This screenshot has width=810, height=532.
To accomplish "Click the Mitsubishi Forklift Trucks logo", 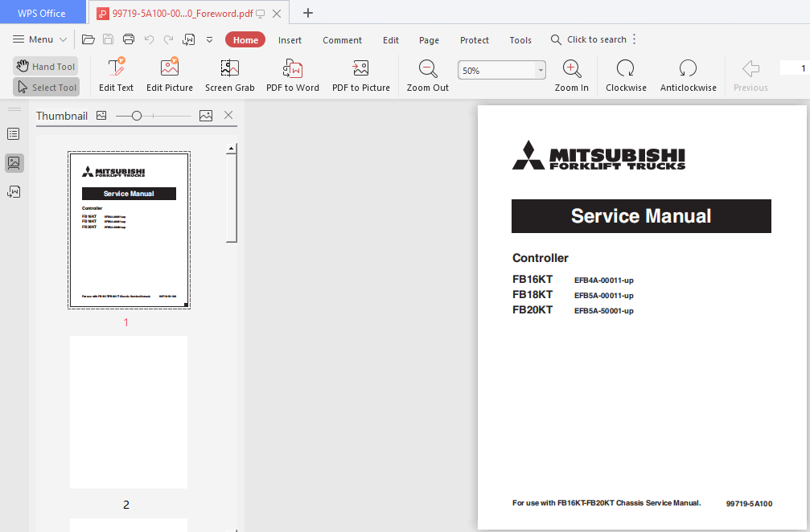I will pyautogui.click(x=598, y=155).
